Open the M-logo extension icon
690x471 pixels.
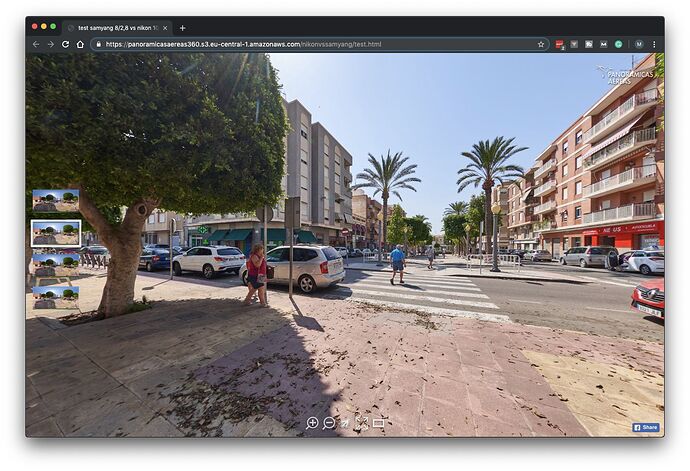[604, 44]
